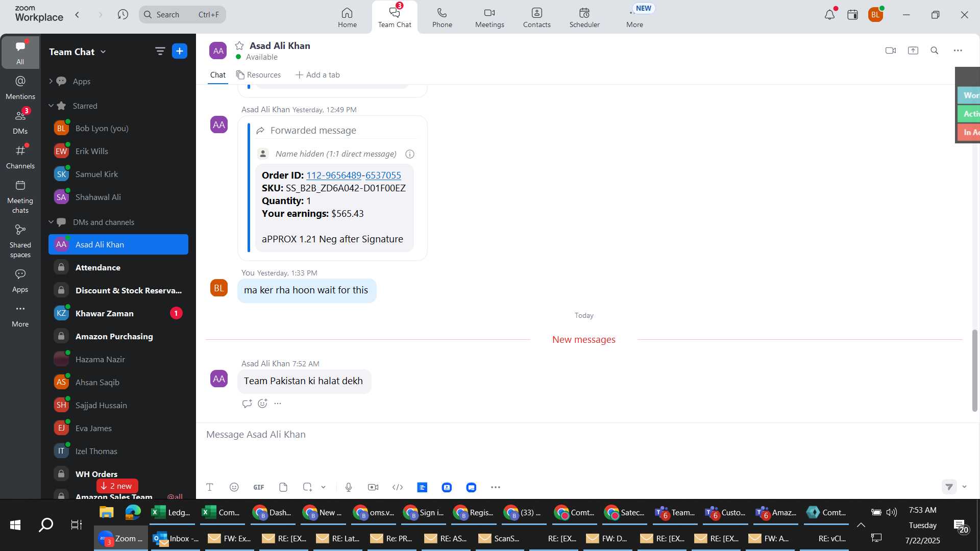Record a video message
This screenshot has width=980, height=551.
tap(373, 487)
